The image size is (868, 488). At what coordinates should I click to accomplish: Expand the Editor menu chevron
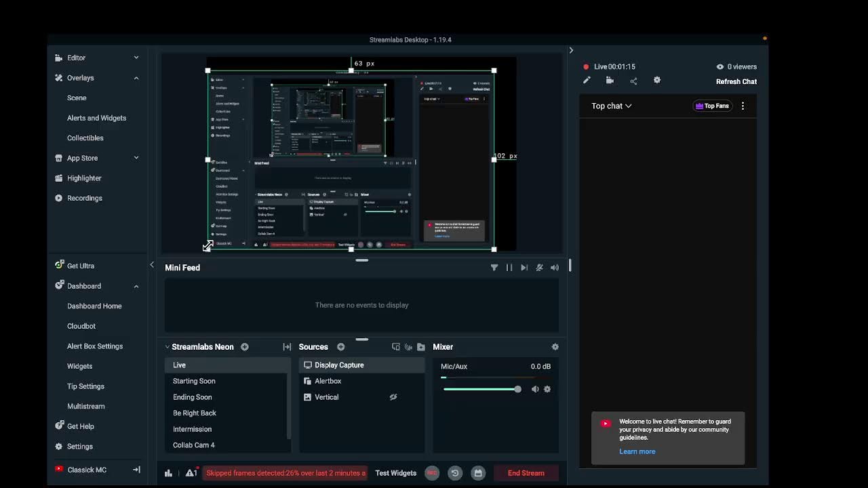pyautogui.click(x=136, y=58)
